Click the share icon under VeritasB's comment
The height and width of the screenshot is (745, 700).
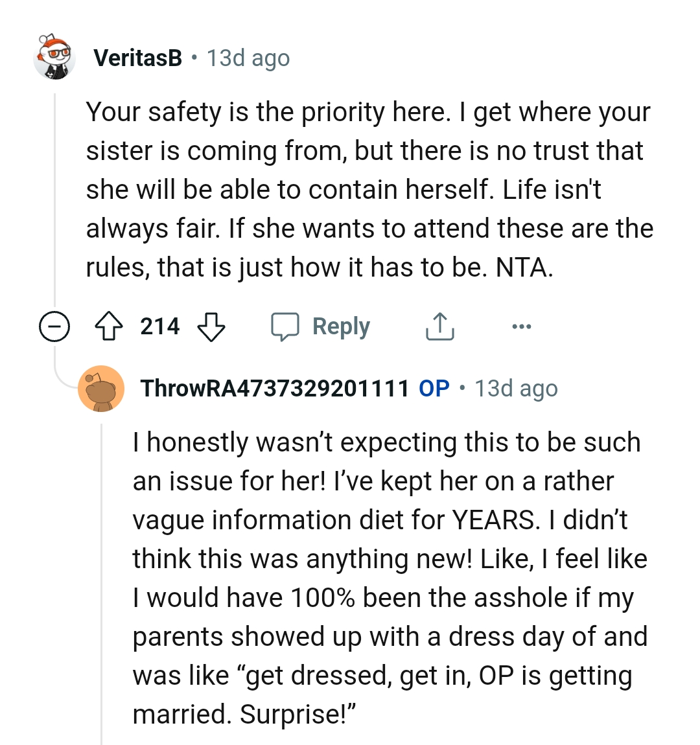[439, 327]
